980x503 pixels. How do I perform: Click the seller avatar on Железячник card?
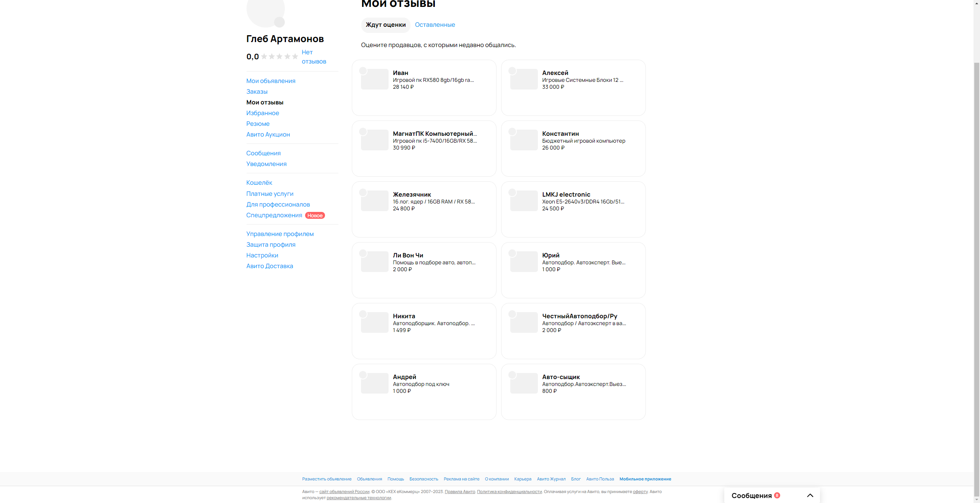click(x=363, y=192)
